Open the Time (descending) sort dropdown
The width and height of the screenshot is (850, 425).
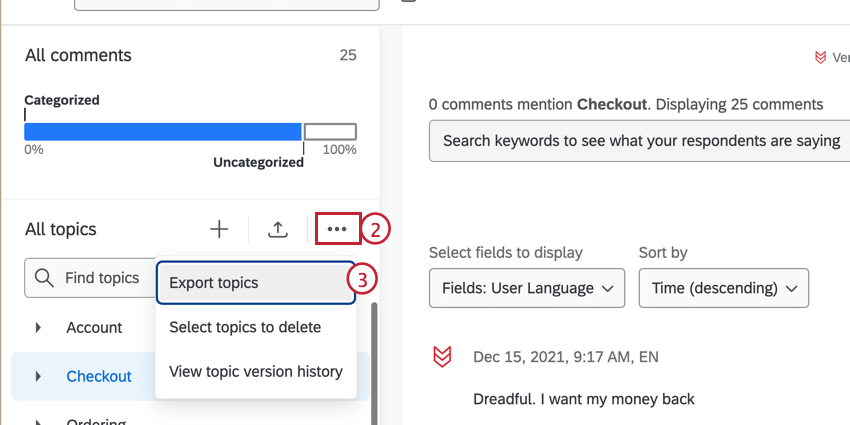(x=723, y=288)
